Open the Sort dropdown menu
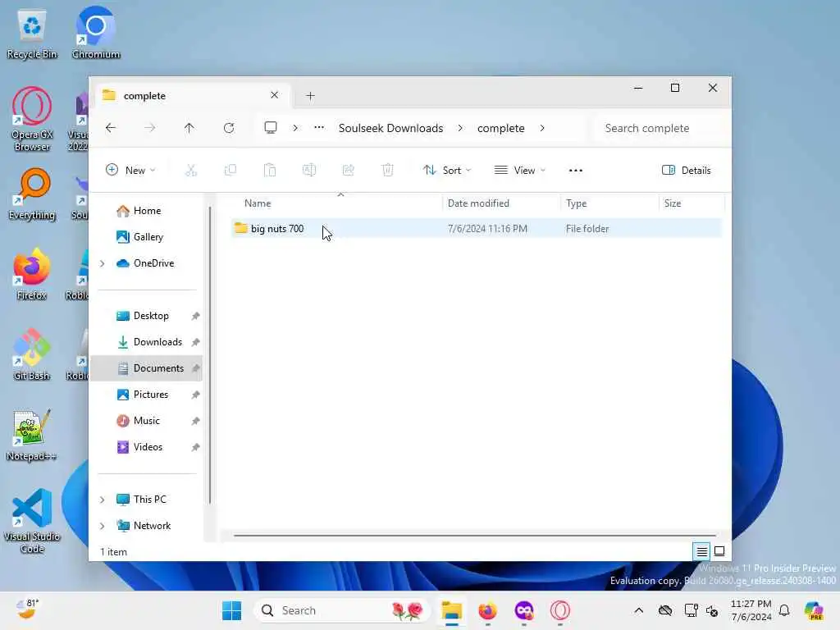The height and width of the screenshot is (630, 840). (447, 171)
